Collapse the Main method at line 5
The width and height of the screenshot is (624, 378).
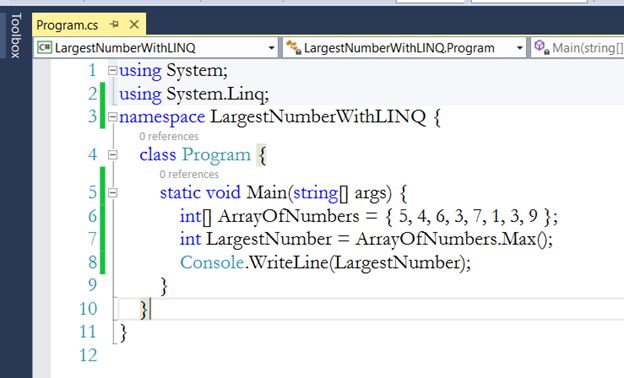coord(113,193)
